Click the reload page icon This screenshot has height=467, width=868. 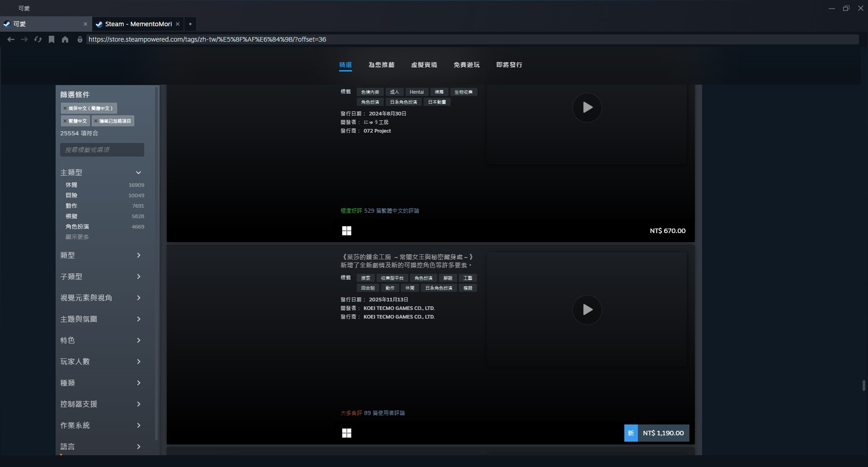pyautogui.click(x=38, y=40)
